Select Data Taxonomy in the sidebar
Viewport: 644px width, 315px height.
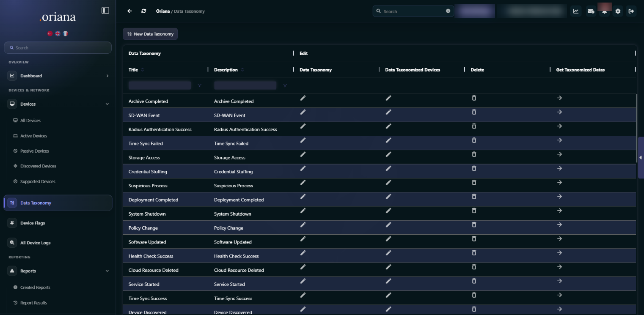pos(58,203)
